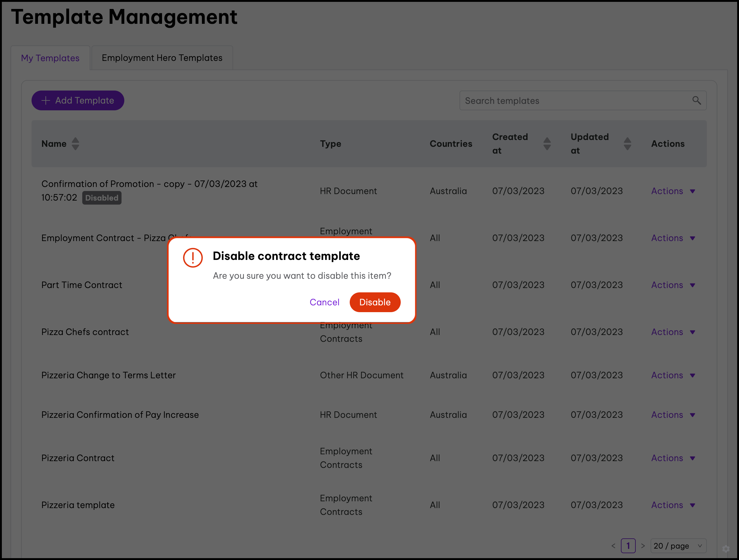Screen dimensions: 739x560
Task: Confirm with the red Disable button
Action: coord(374,302)
